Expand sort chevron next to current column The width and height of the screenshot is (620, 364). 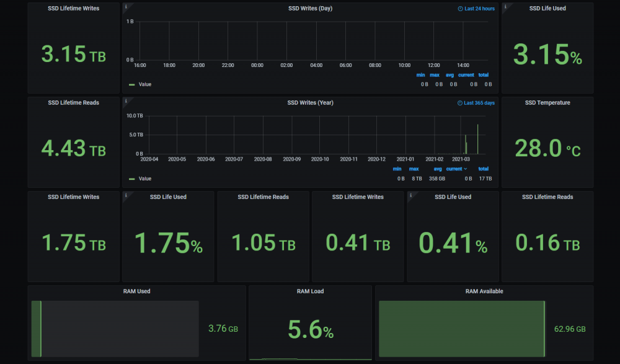pyautogui.click(x=466, y=169)
